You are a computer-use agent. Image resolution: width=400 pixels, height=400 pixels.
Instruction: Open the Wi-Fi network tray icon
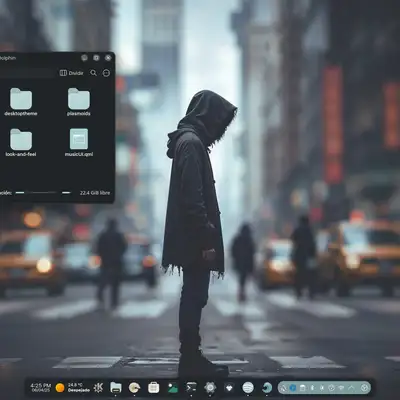pos(341,388)
